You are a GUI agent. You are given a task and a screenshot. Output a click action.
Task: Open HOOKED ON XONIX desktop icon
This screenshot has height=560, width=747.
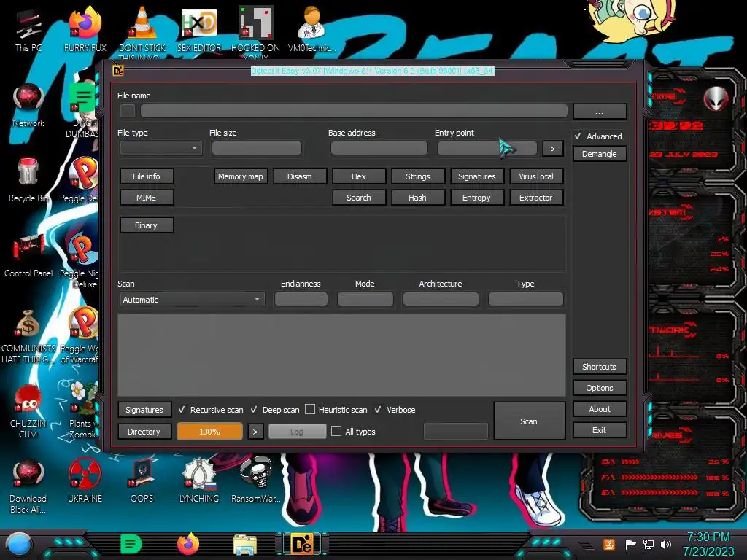click(255, 29)
